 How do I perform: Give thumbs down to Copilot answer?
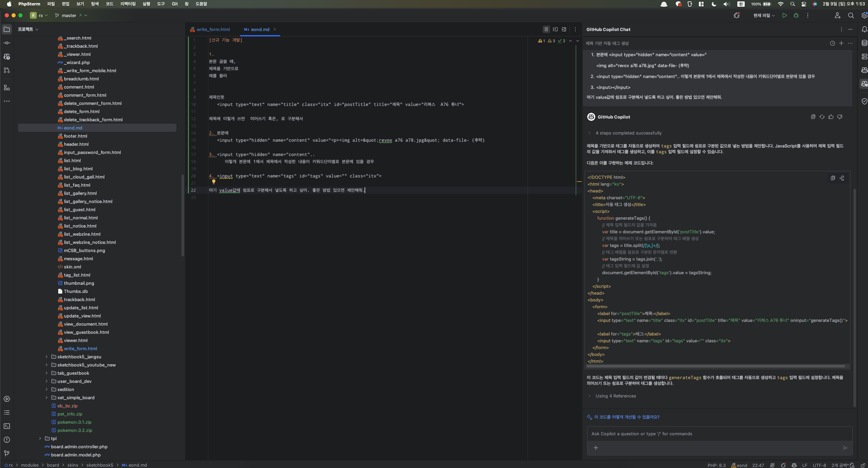coord(840,117)
